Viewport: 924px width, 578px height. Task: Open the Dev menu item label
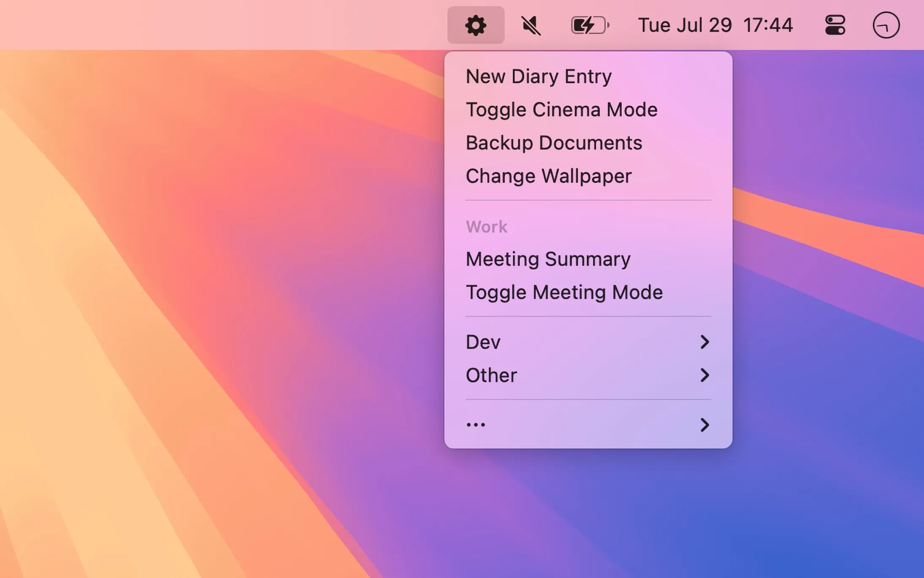coord(483,342)
